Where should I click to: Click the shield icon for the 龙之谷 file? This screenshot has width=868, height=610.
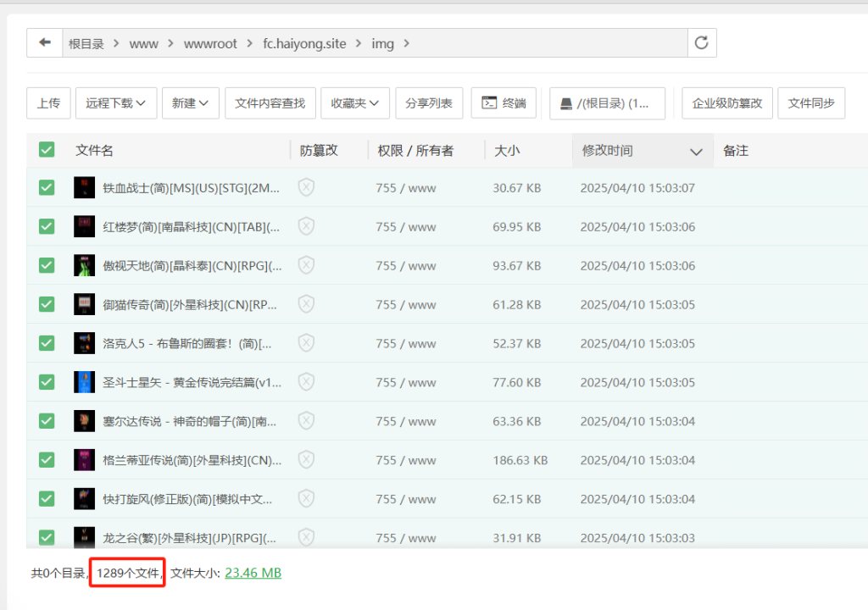pyautogui.click(x=306, y=538)
